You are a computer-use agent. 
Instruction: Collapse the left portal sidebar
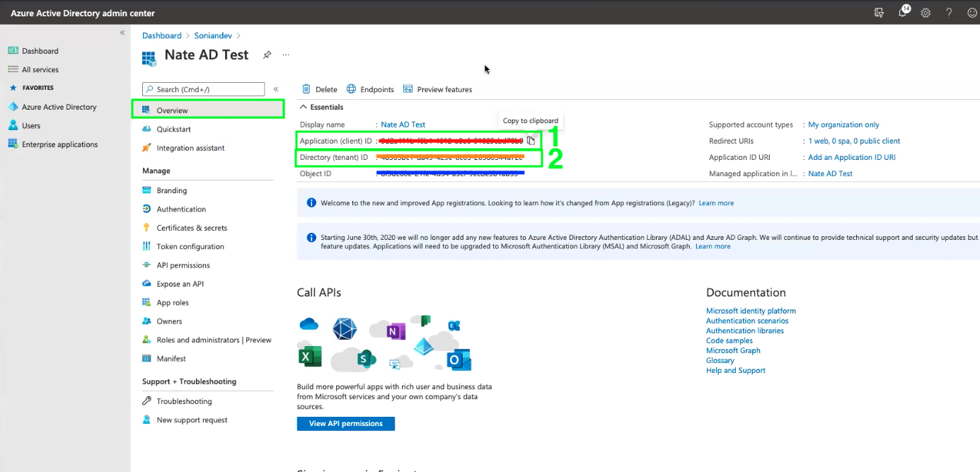122,33
